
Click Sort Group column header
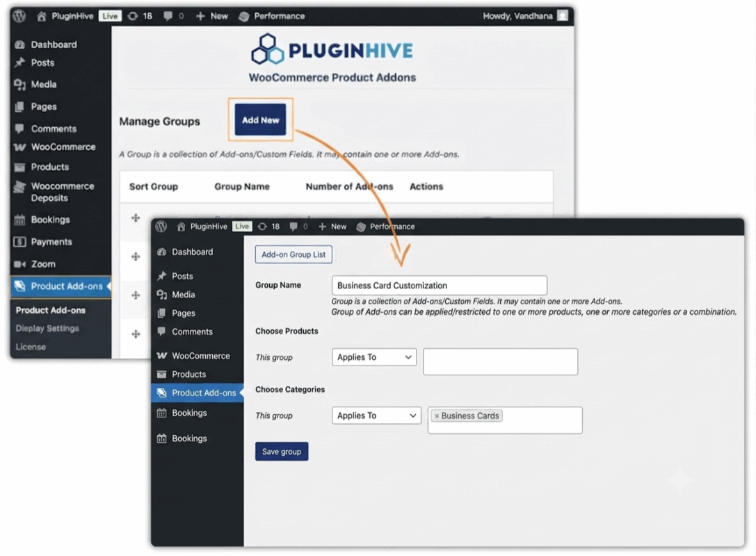pos(153,186)
